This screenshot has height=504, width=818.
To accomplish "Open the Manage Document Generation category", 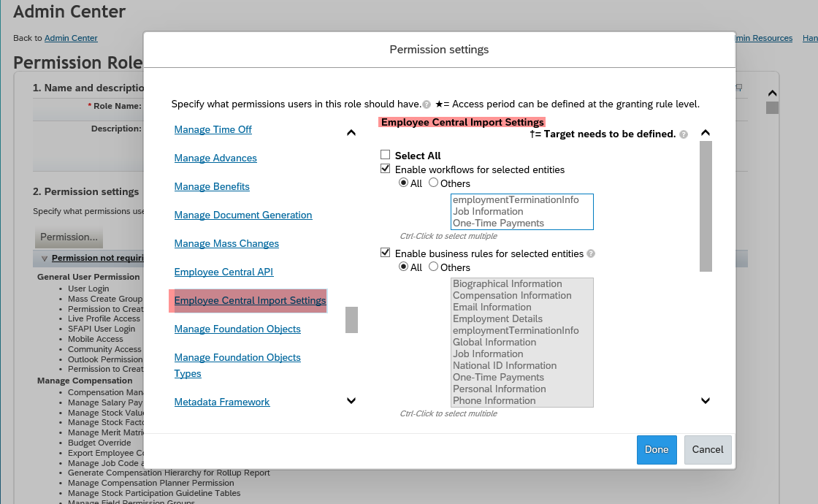I will coord(243,215).
